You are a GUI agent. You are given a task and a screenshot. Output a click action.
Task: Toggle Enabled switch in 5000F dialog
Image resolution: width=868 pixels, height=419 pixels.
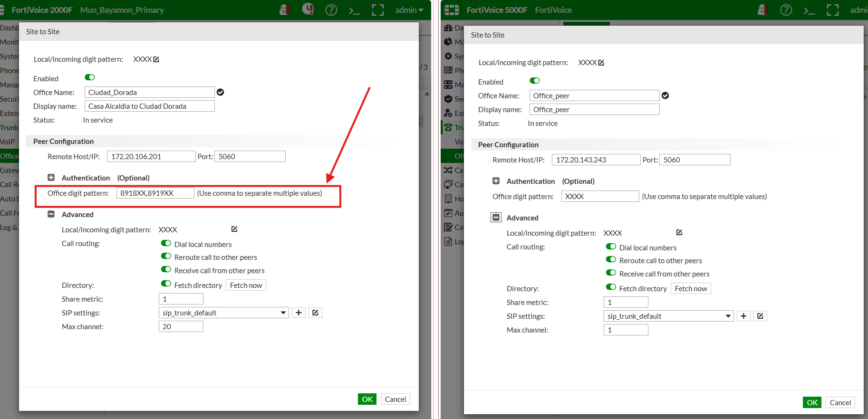tap(535, 81)
